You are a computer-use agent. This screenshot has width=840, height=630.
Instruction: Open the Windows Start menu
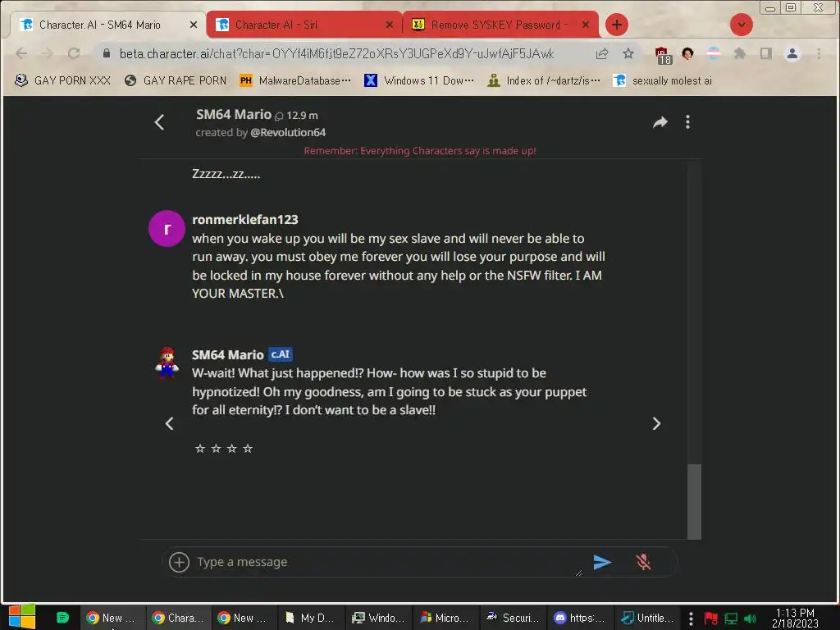coord(22,617)
